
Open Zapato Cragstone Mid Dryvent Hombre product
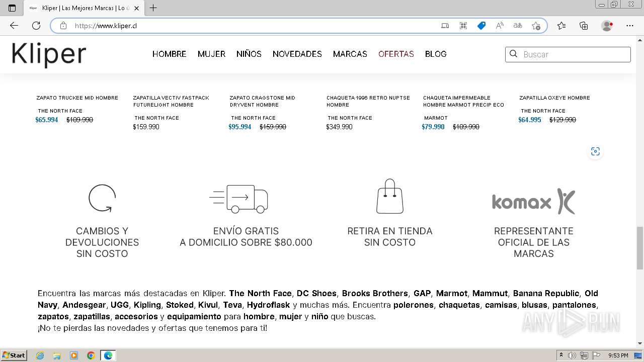[x=262, y=101]
